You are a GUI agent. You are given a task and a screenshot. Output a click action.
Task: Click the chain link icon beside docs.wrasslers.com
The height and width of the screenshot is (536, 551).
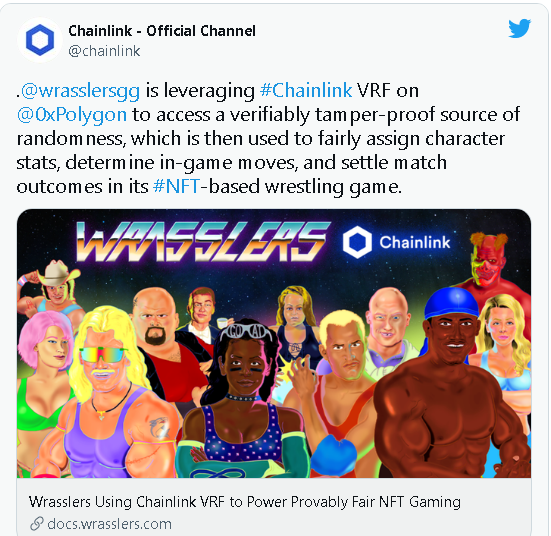click(x=36, y=524)
